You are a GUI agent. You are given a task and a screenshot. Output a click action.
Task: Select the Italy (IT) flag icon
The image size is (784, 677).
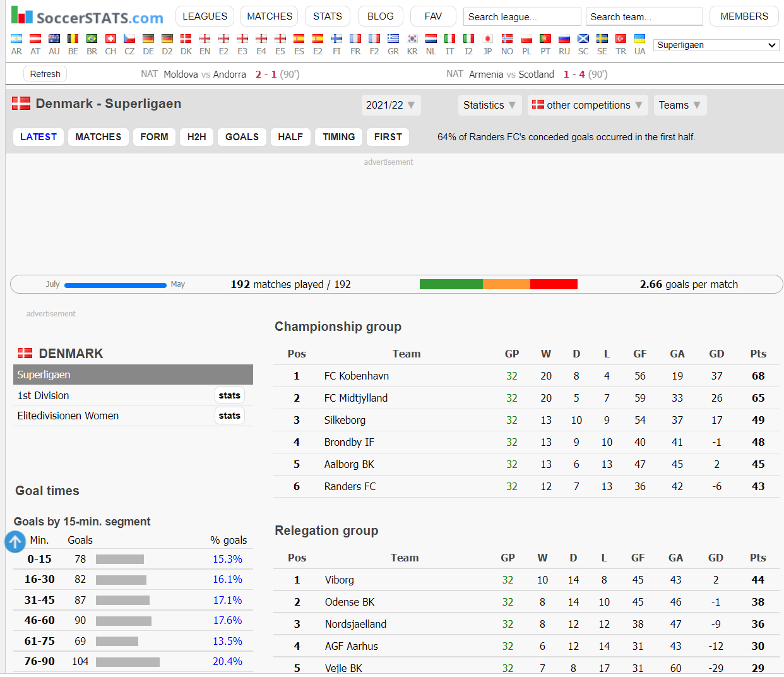(449, 39)
